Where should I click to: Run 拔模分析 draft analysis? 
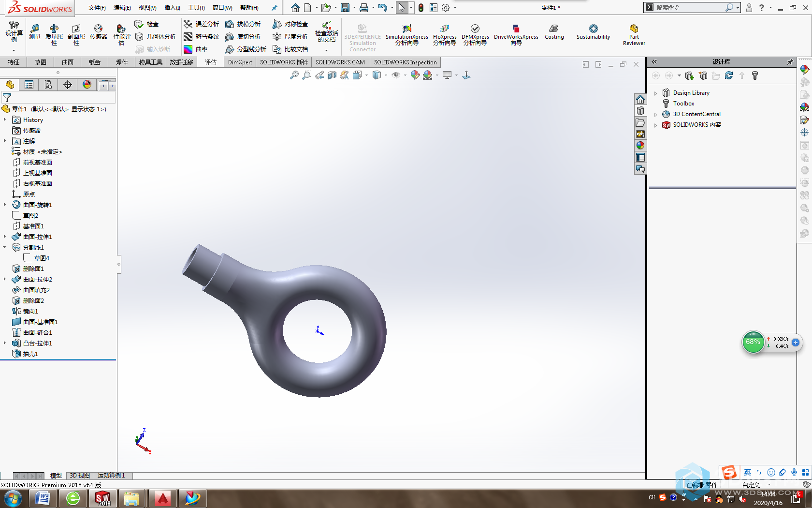(243, 24)
